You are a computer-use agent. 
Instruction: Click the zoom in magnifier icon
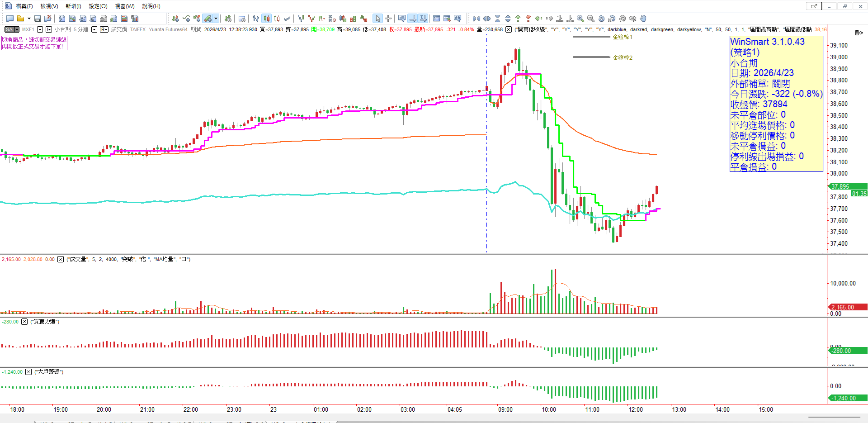click(580, 19)
